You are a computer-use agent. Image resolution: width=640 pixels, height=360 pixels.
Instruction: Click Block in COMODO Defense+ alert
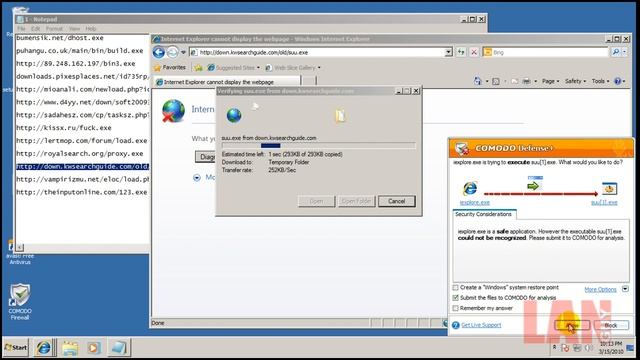click(x=611, y=325)
